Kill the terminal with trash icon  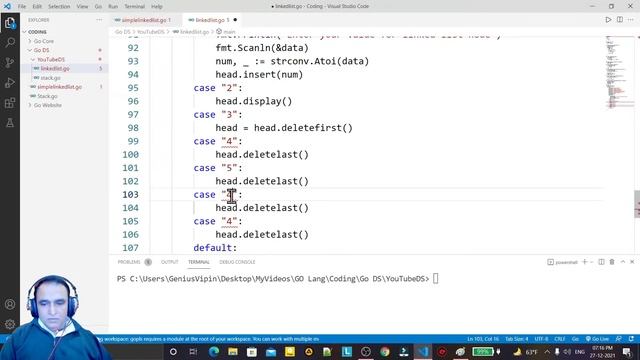(x=612, y=262)
